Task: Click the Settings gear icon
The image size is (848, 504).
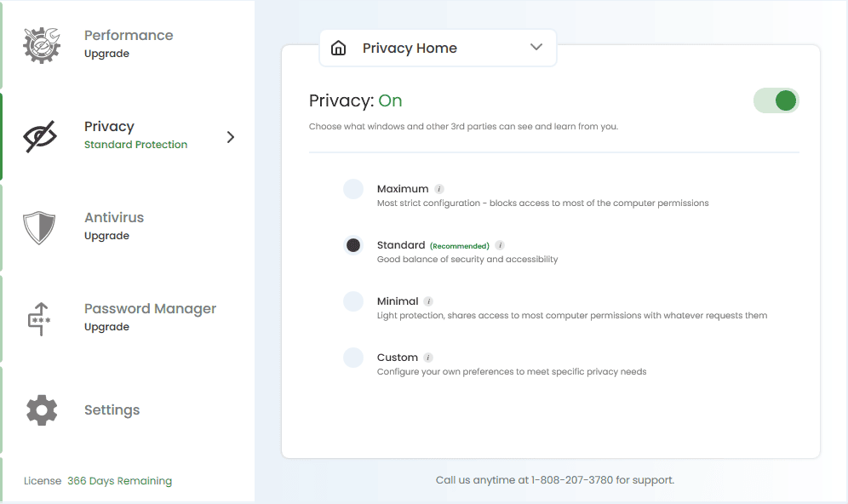Action: coord(41,410)
